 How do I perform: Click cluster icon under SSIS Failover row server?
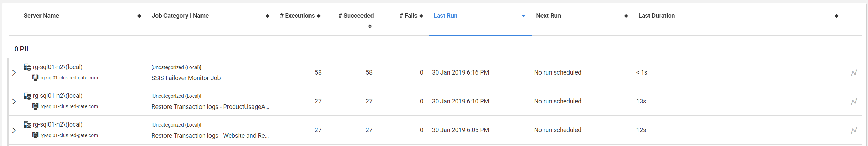[x=35, y=78]
